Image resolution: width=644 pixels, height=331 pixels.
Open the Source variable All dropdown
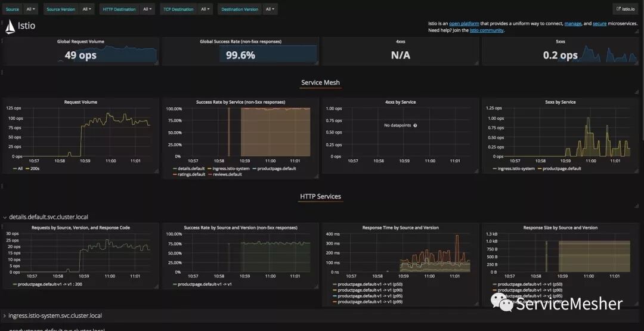tap(31, 9)
